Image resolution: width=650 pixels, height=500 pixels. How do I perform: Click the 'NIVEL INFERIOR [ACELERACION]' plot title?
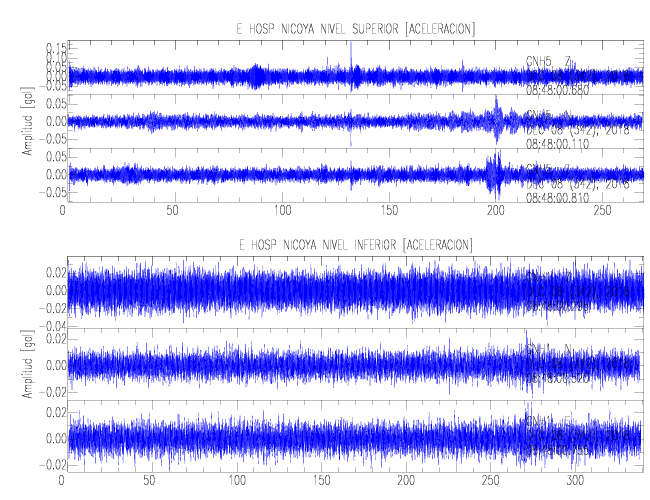pyautogui.click(x=356, y=245)
